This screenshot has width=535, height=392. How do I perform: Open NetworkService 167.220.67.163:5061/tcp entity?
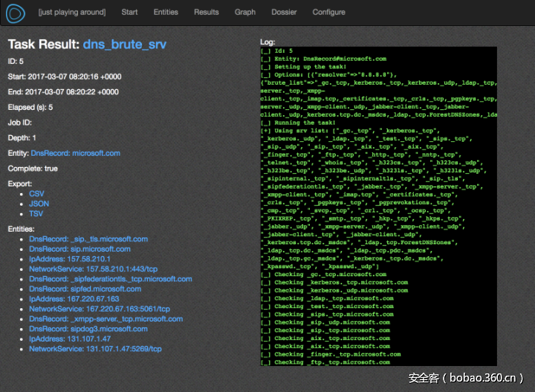pyautogui.click(x=100, y=309)
